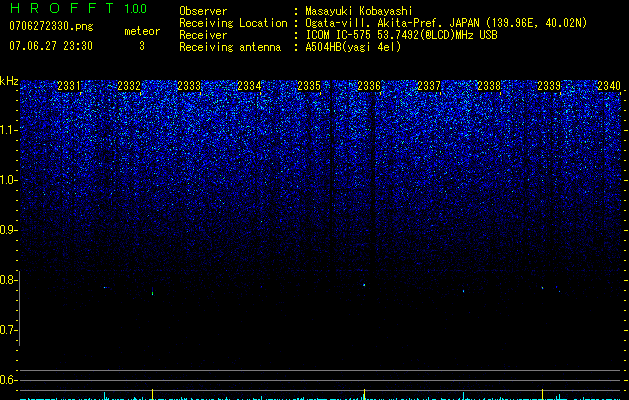Click the observer name Masayuki Kobayashi
The height and width of the screenshot is (400, 629).
click(x=359, y=11)
